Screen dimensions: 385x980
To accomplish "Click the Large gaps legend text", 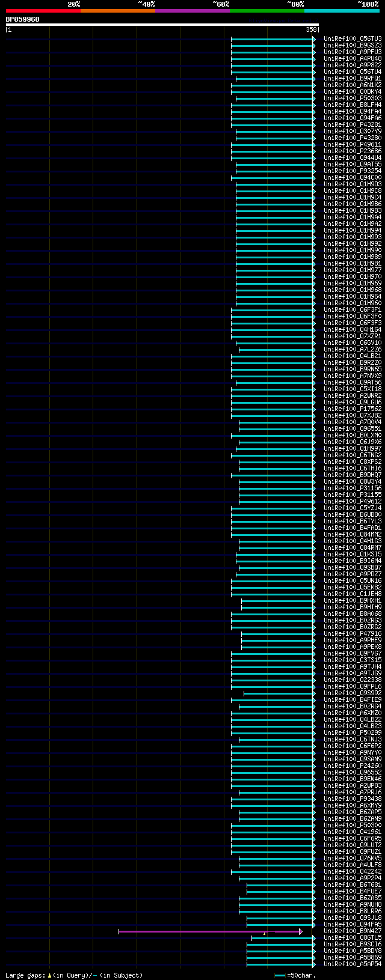I will [x=74, y=975].
